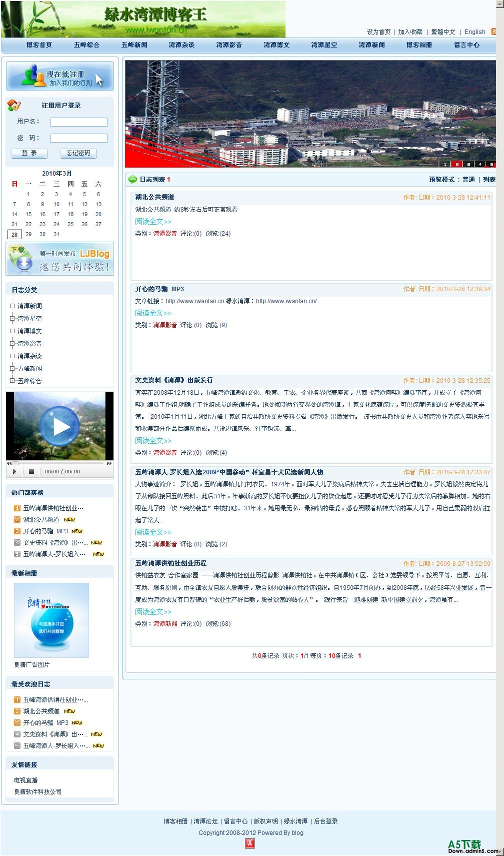Viewport: 504px width, 856px height.
Task: Click the register-now banner with people icon
Action: pyautogui.click(x=60, y=76)
